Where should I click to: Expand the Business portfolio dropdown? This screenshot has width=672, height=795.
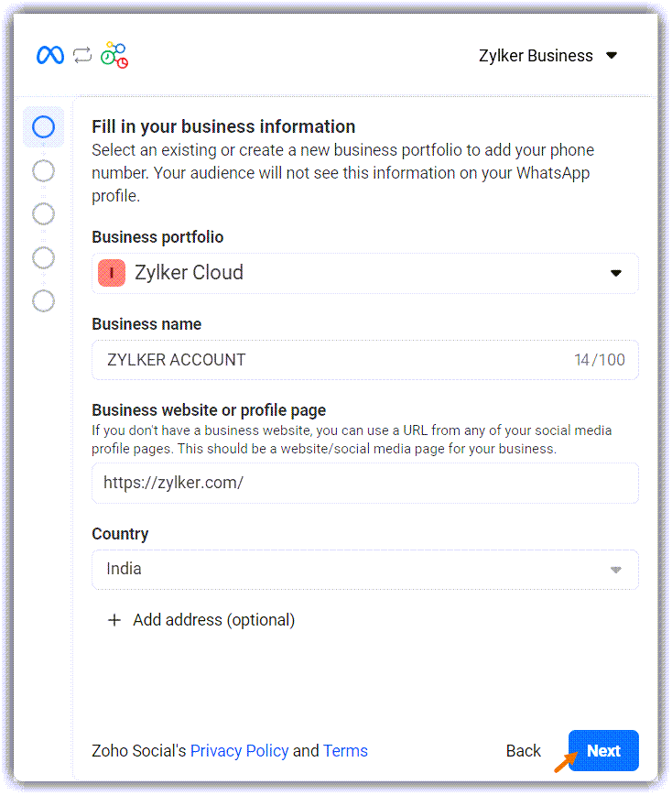pyautogui.click(x=616, y=273)
